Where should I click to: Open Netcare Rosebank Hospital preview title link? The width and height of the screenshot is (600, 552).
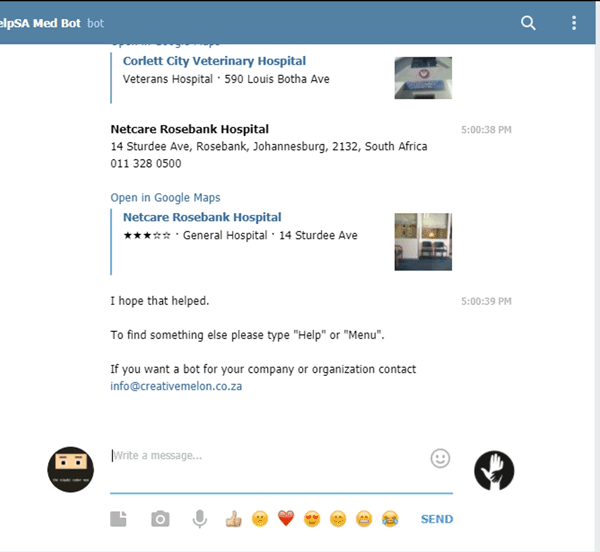coord(202,217)
